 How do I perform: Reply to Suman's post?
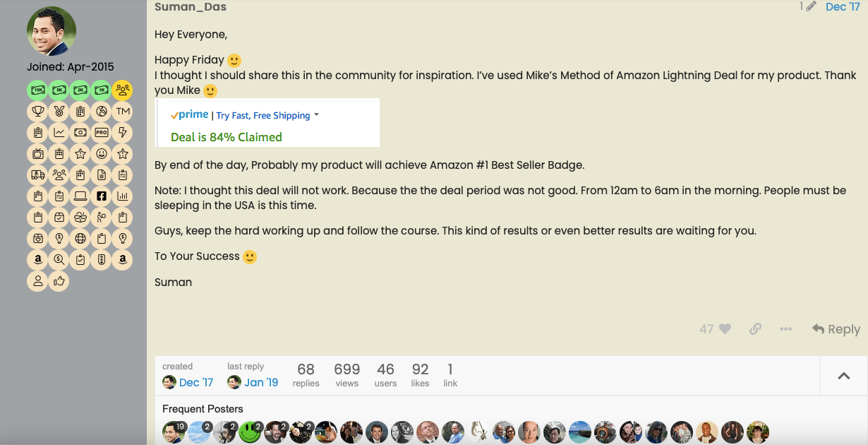[836, 328]
